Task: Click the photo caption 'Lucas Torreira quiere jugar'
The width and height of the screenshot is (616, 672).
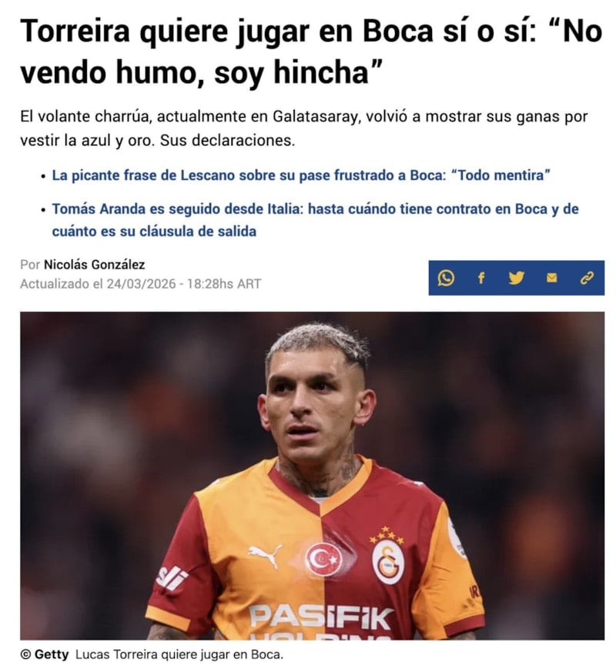Action: pyautogui.click(x=179, y=655)
